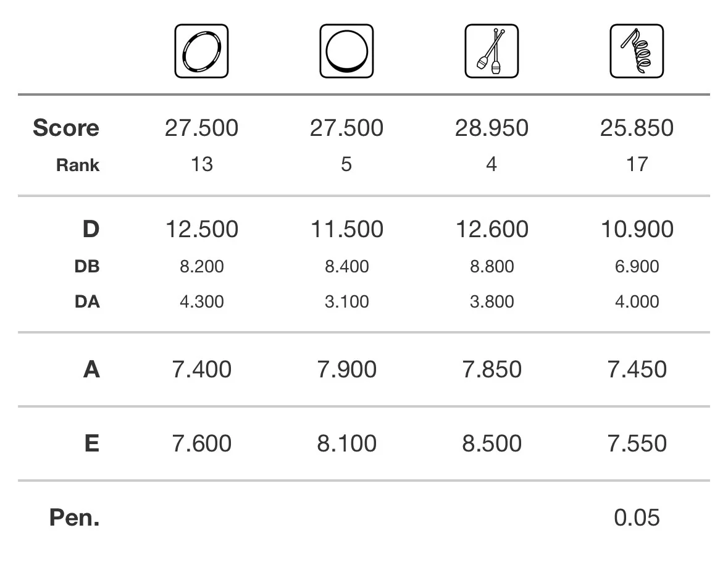Click the clubs DB value 8.800

tap(492, 267)
